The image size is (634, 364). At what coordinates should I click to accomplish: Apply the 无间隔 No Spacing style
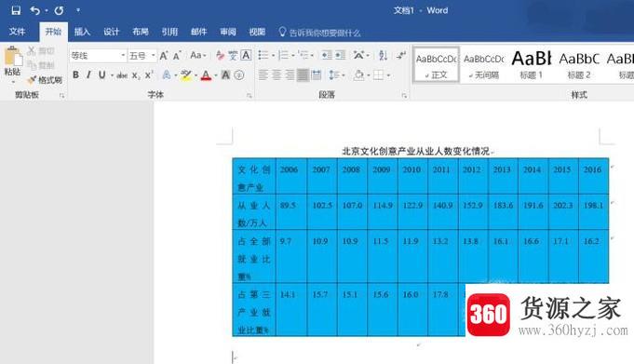(x=483, y=65)
